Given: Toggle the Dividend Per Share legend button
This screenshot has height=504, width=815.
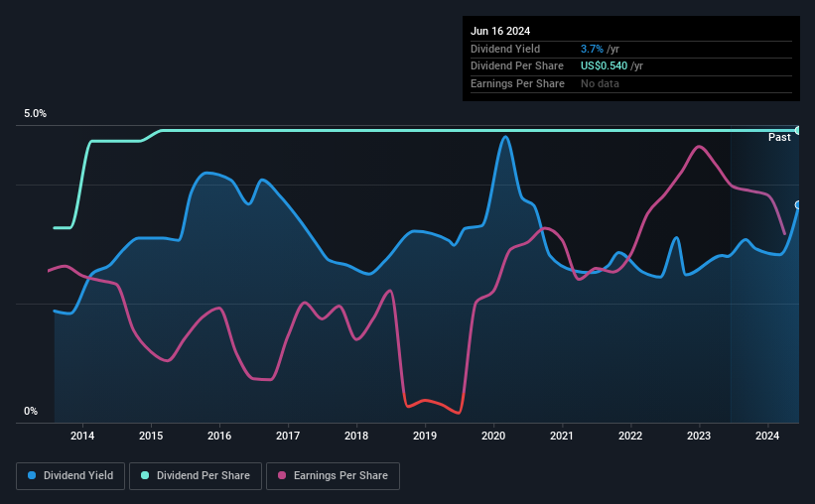Looking at the screenshot, I should coord(196,476).
